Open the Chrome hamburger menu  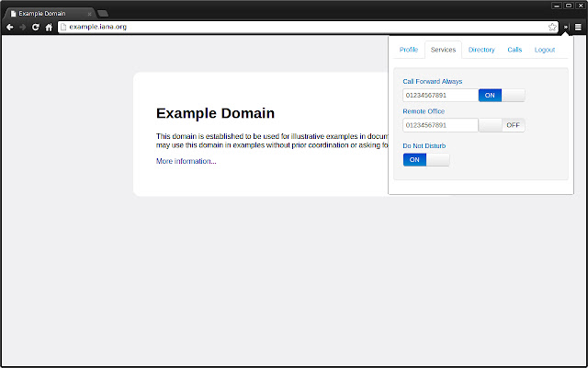tap(578, 27)
